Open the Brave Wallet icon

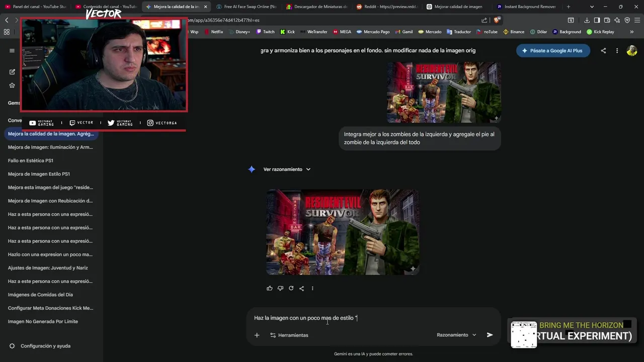click(x=607, y=20)
